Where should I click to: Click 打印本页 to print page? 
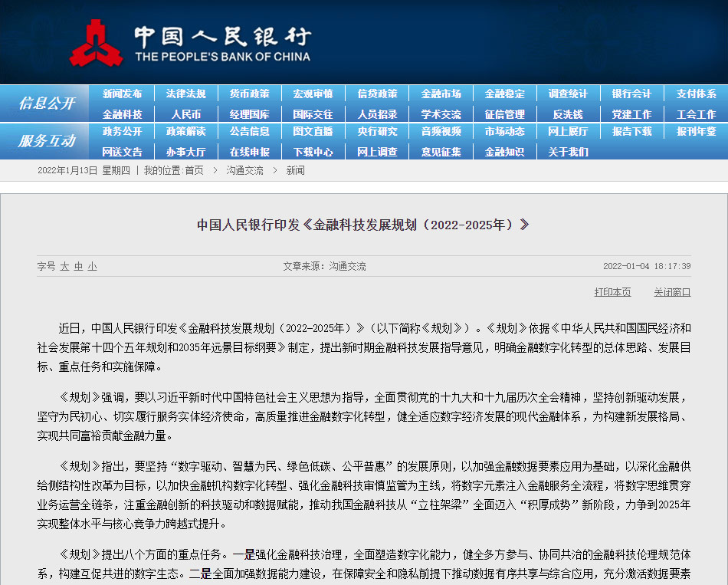[612, 292]
